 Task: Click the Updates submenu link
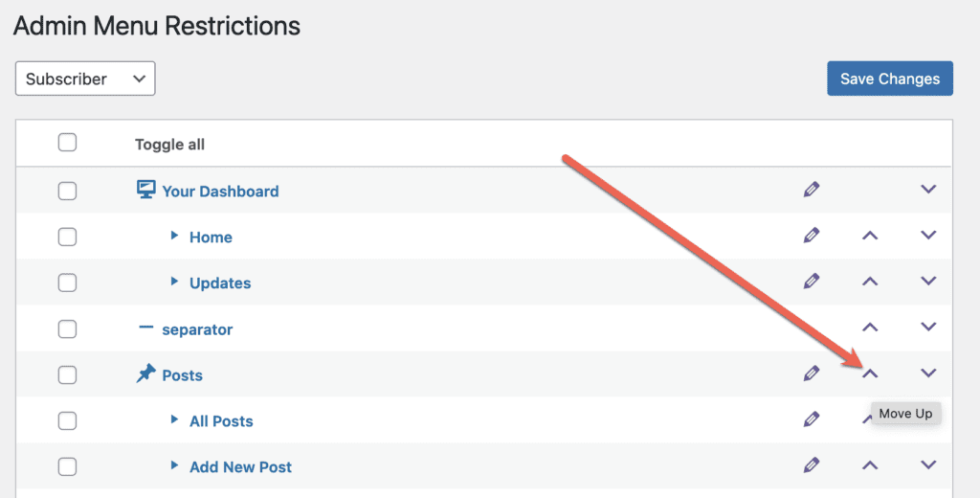[220, 283]
